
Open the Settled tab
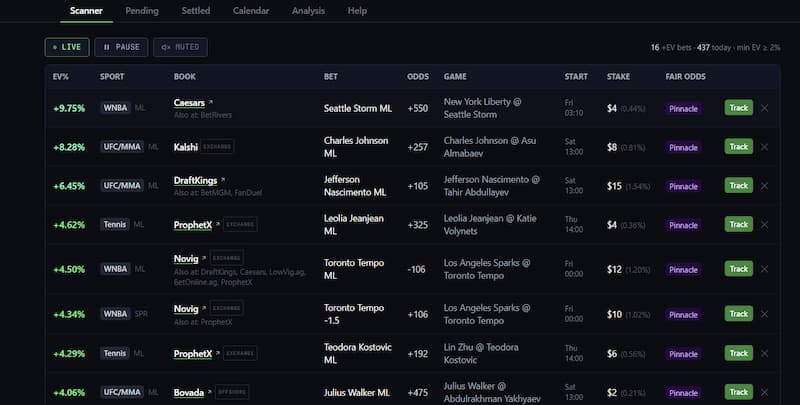[196, 11]
